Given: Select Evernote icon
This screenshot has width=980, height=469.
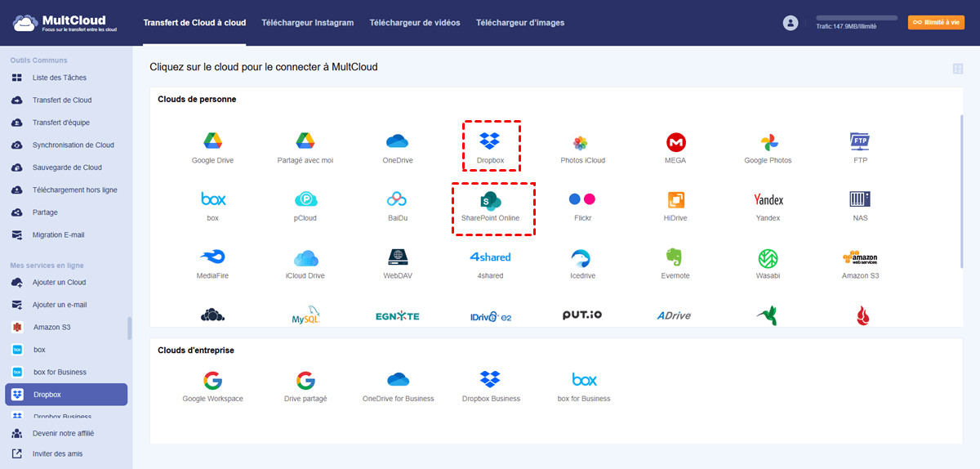Looking at the screenshot, I should 675,257.
